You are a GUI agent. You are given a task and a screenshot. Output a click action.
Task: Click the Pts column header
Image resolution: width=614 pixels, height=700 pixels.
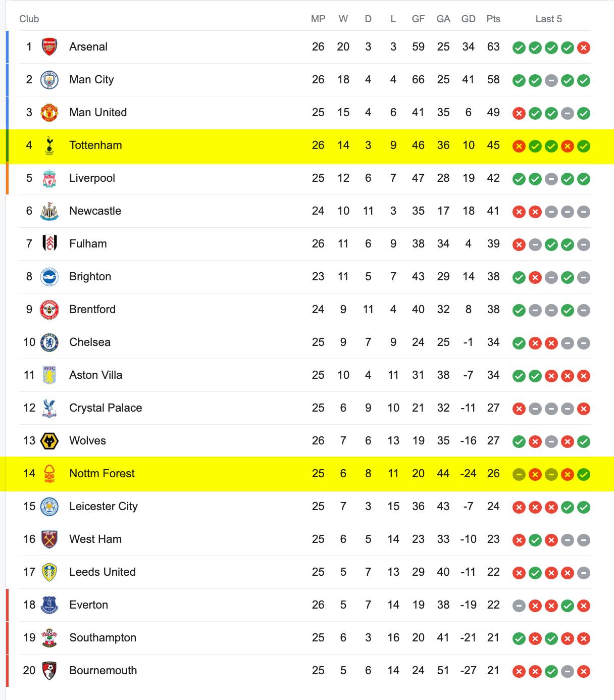click(x=493, y=19)
